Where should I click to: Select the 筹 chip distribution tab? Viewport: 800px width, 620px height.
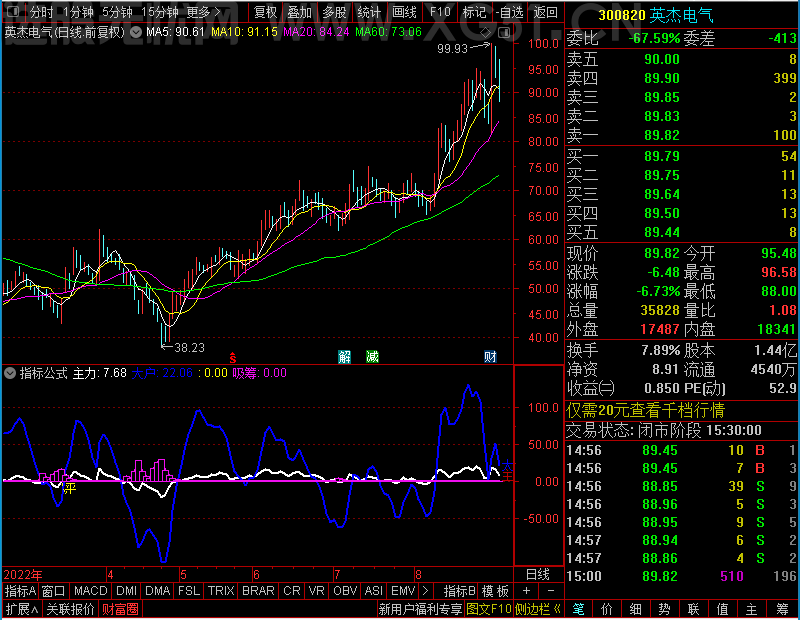783,609
